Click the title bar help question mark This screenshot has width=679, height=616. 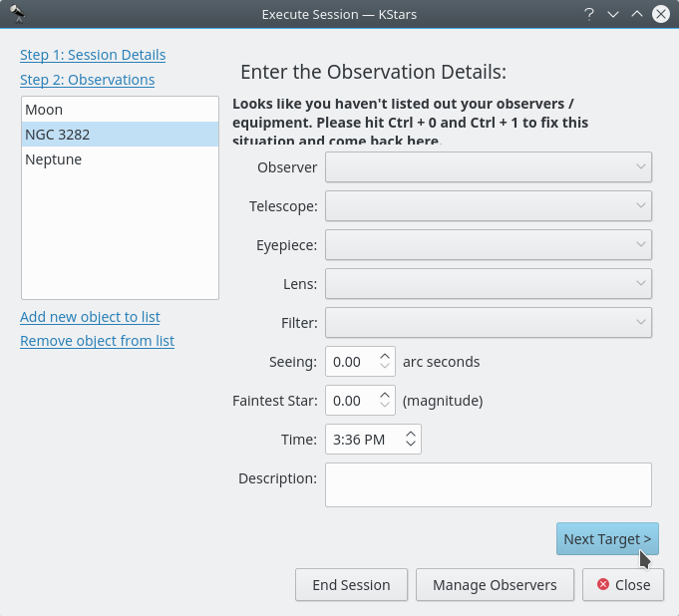(x=589, y=14)
